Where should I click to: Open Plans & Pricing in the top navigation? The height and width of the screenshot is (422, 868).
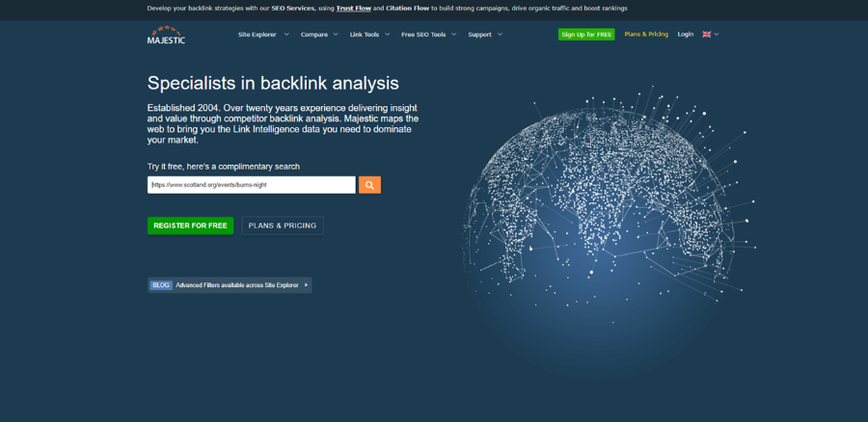(645, 34)
